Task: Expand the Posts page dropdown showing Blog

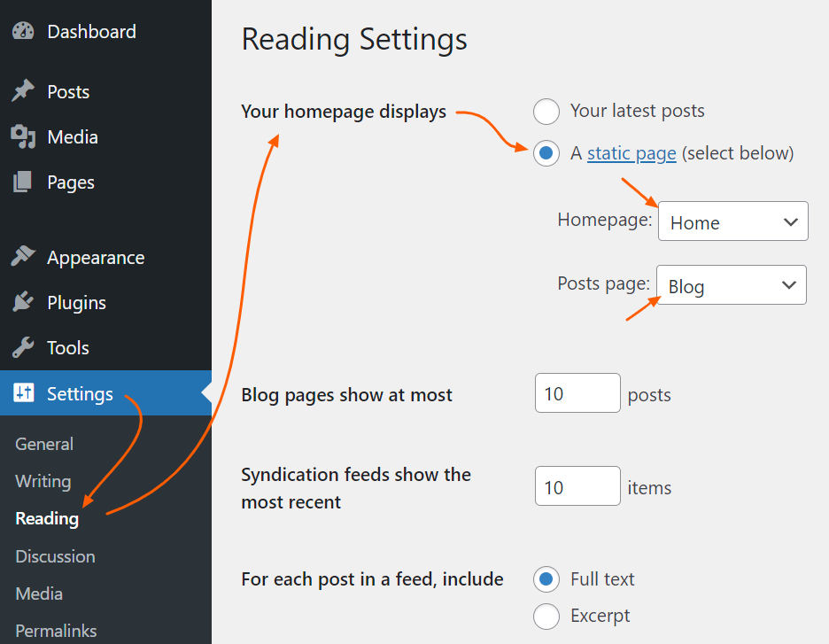Action: click(731, 285)
